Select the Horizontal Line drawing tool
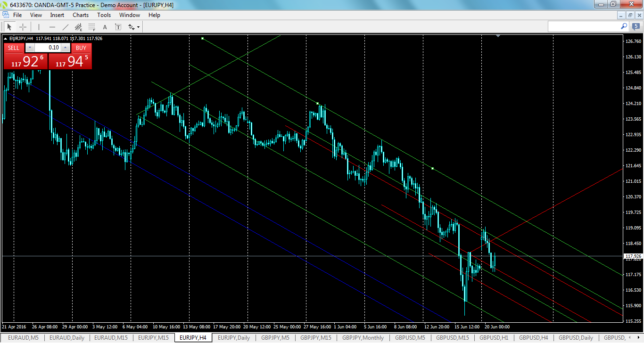This screenshot has height=343, width=644. [52, 27]
